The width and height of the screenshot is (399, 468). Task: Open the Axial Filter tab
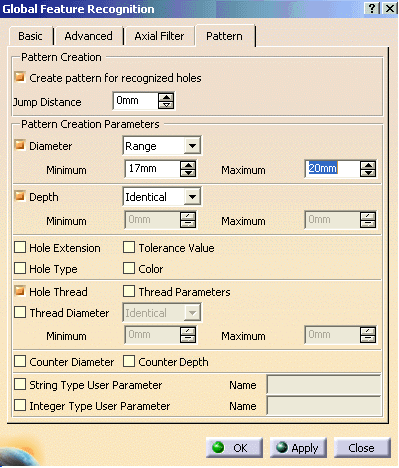click(x=159, y=36)
